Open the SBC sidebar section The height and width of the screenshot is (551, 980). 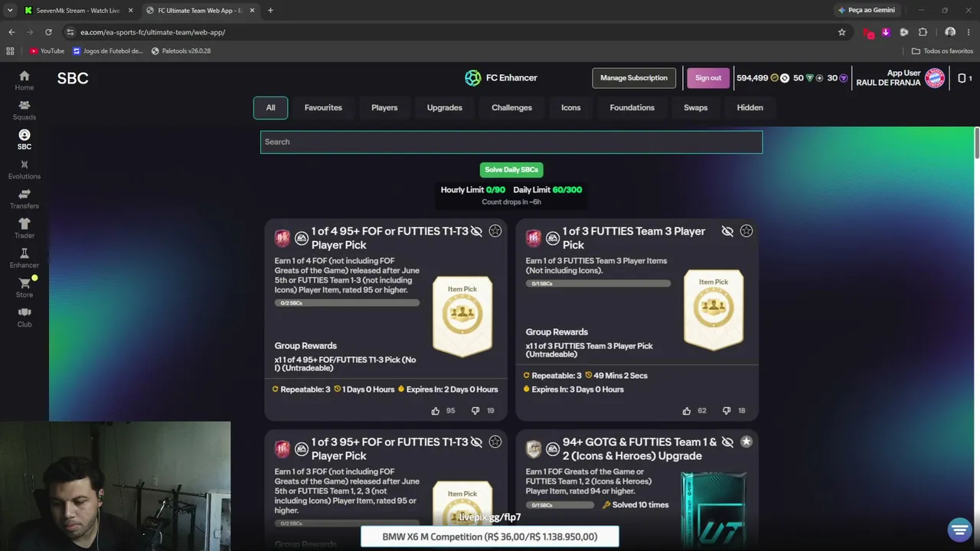(x=24, y=140)
